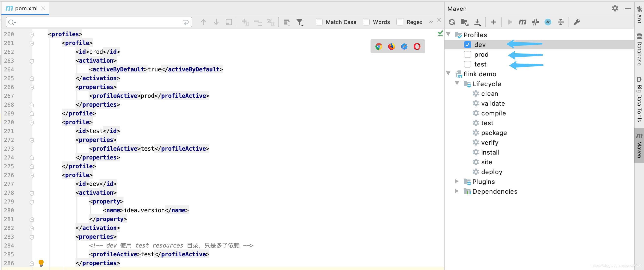Expand the Dependencies tree node
Viewport: 644px width, 270px height.
click(457, 191)
